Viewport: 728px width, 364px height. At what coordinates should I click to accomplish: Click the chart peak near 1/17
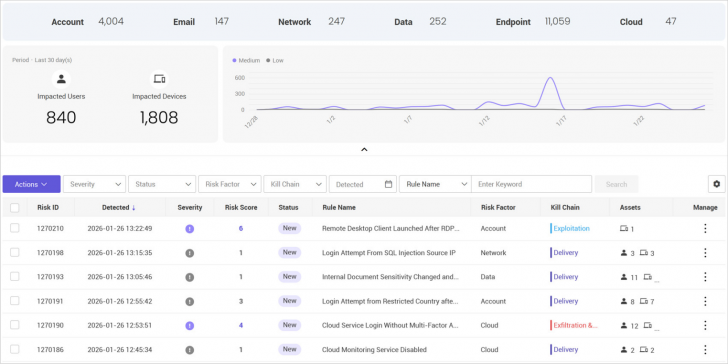point(550,78)
